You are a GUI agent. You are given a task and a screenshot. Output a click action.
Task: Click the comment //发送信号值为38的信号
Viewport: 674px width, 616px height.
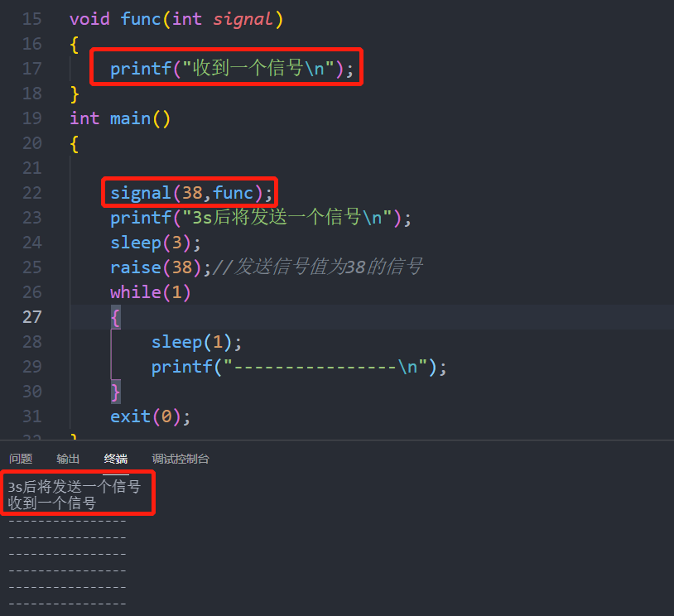[x=318, y=267]
